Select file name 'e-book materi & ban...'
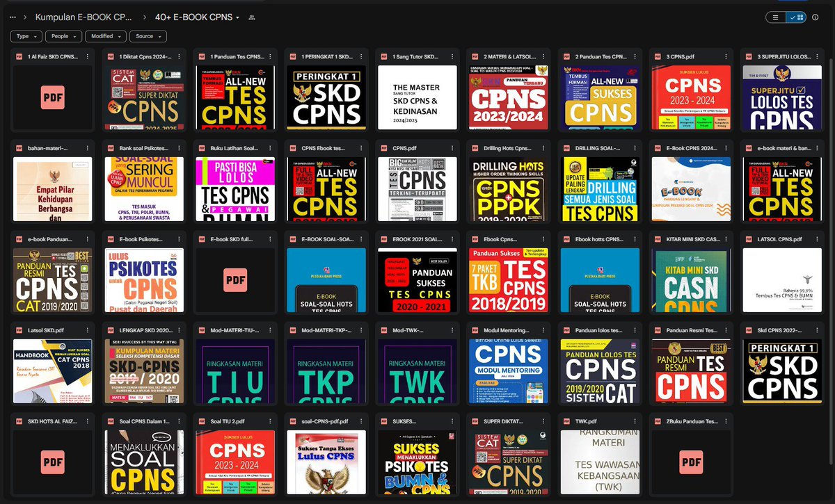Image resolution: width=835 pixels, height=504 pixels. (x=784, y=148)
